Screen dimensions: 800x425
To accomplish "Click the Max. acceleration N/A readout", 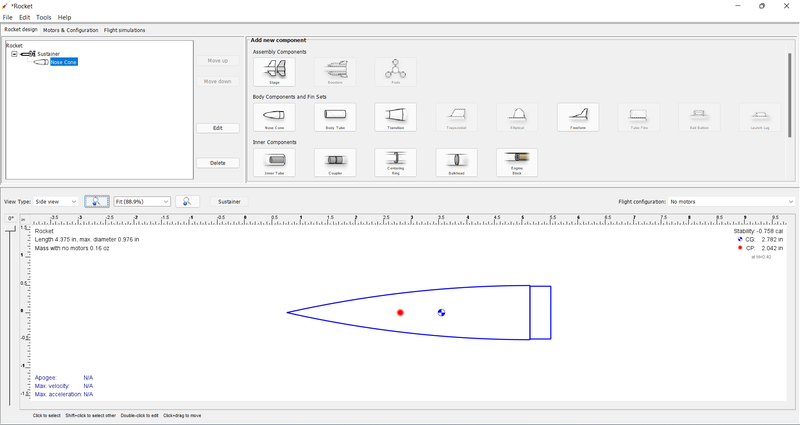I will tap(64, 394).
